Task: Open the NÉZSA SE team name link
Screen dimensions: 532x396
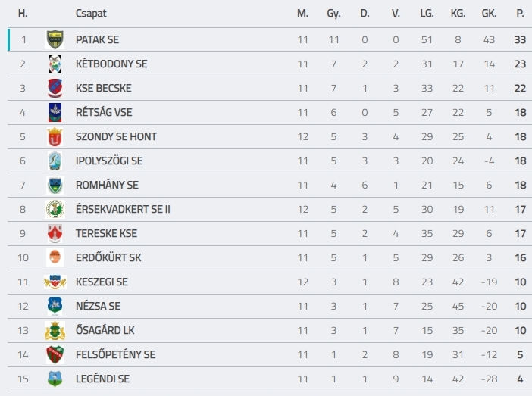Action: coord(98,306)
